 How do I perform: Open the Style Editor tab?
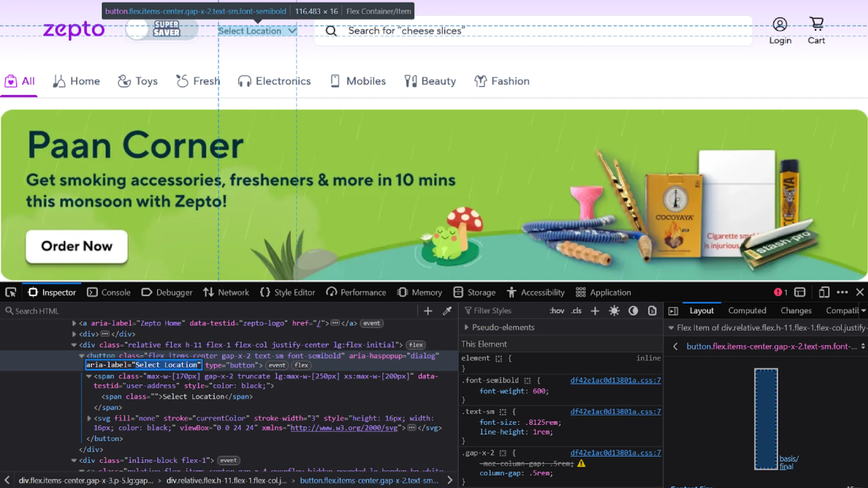(288, 292)
